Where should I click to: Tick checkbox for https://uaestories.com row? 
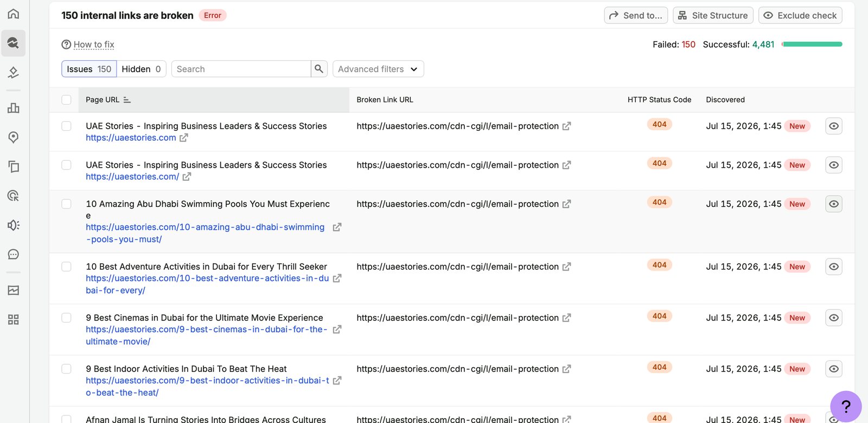(x=66, y=126)
